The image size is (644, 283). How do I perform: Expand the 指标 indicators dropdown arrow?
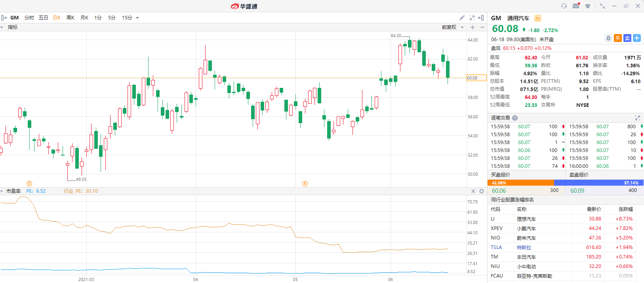click(2, 27)
